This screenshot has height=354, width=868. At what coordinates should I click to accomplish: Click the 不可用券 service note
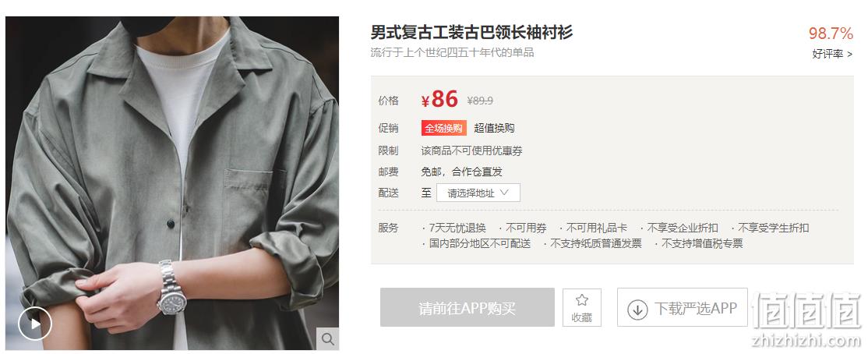coord(522,228)
